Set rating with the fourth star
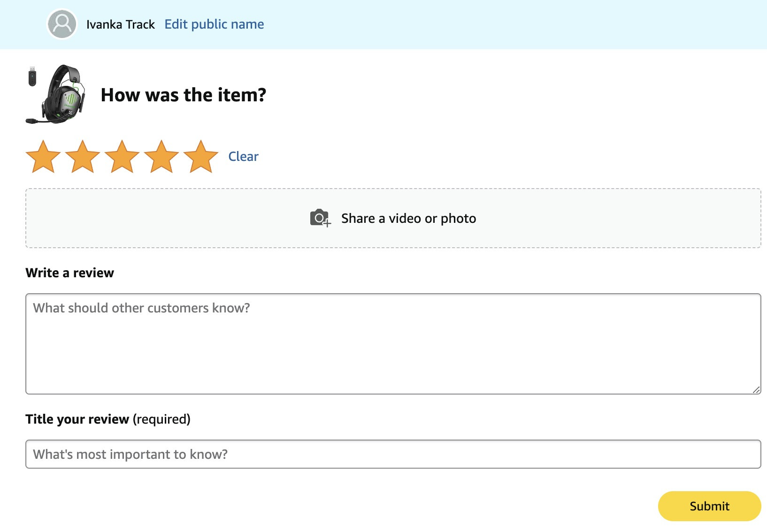 coord(161,157)
